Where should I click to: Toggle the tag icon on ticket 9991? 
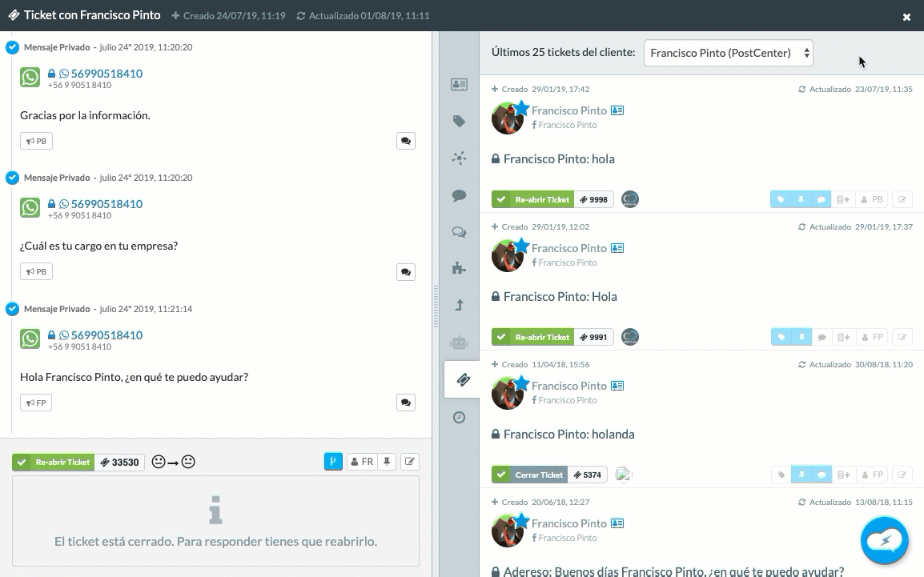(781, 338)
